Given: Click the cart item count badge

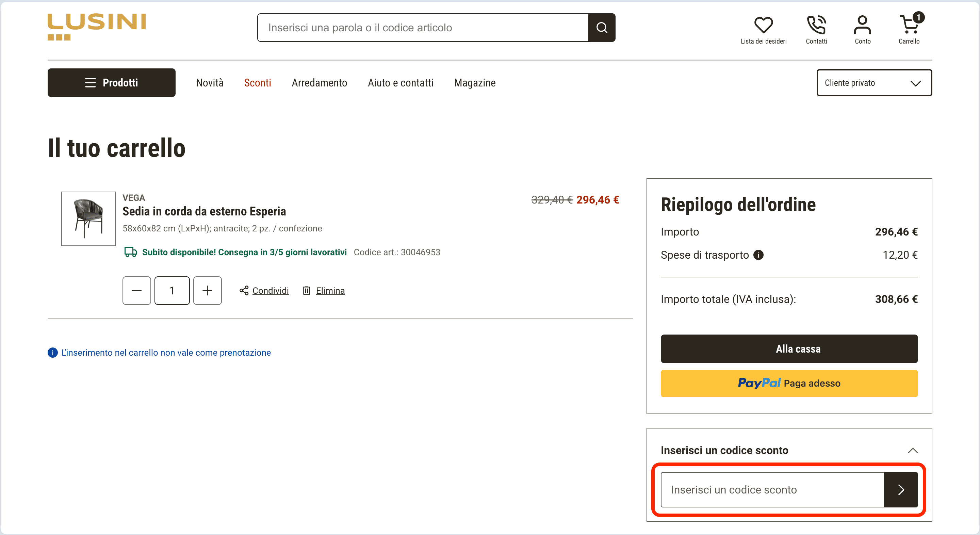Looking at the screenshot, I should 918,17.
